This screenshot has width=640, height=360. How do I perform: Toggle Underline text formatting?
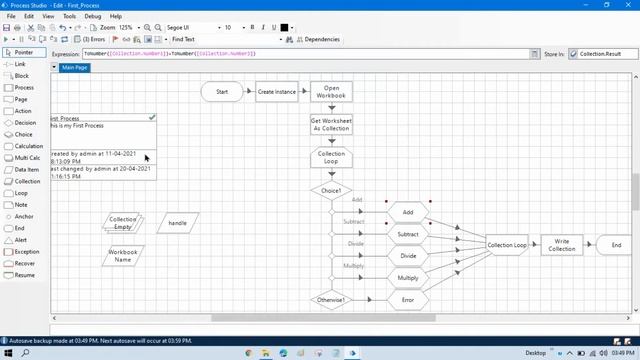click(274, 27)
